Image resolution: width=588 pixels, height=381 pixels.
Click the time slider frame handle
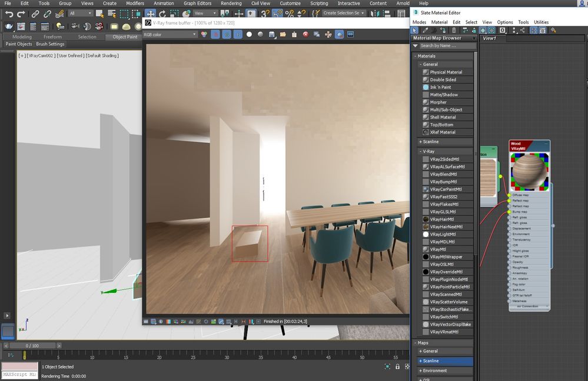coord(32,346)
